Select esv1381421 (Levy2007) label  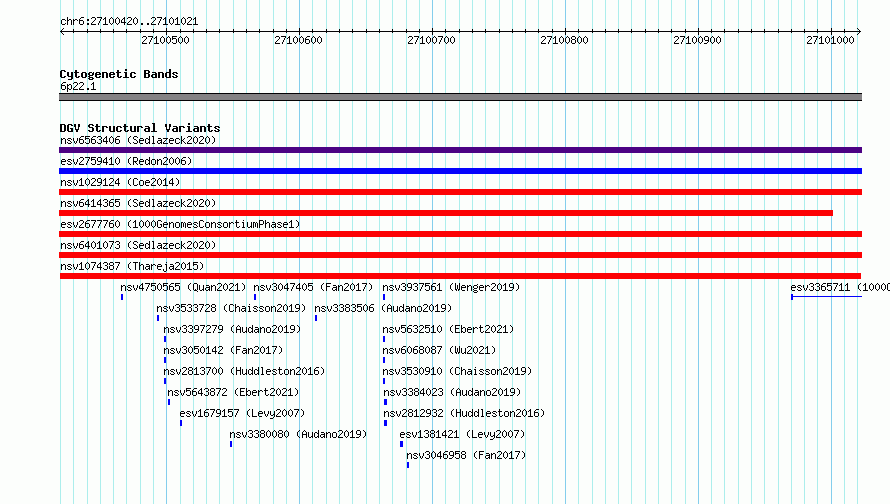click(462, 434)
